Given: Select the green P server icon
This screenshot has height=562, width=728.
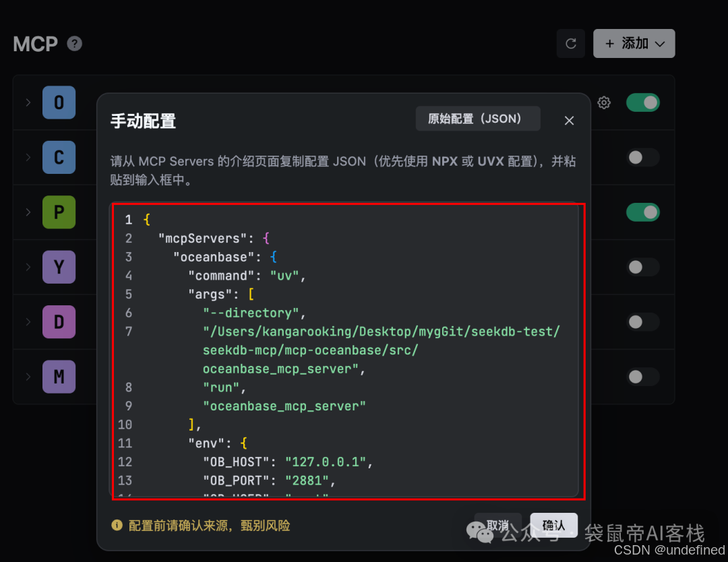Looking at the screenshot, I should click(x=59, y=212).
